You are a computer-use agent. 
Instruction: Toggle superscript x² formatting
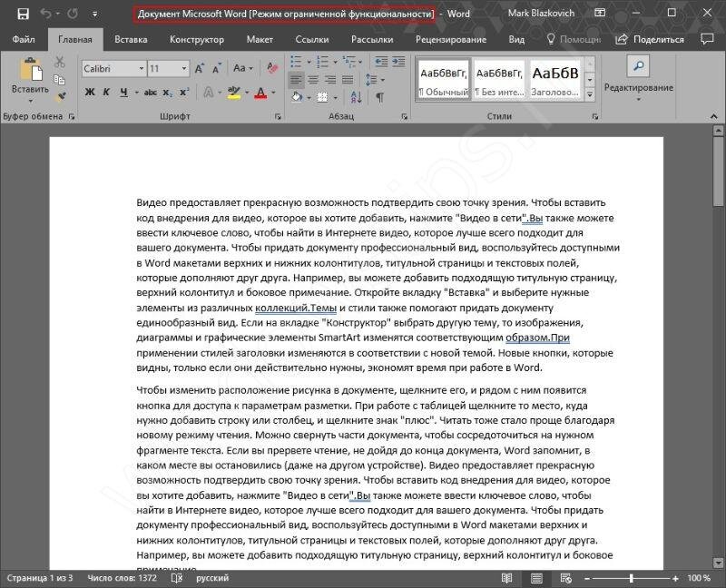coord(184,93)
